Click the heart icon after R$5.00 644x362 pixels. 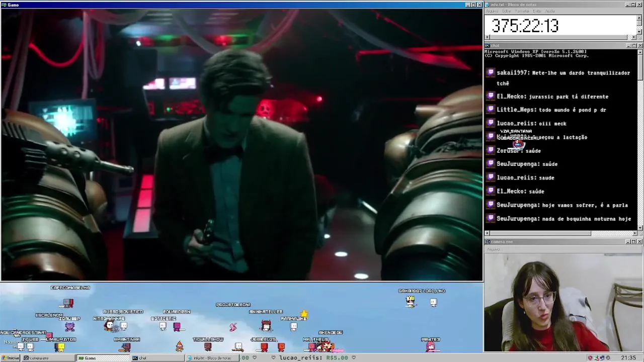[x=354, y=357]
